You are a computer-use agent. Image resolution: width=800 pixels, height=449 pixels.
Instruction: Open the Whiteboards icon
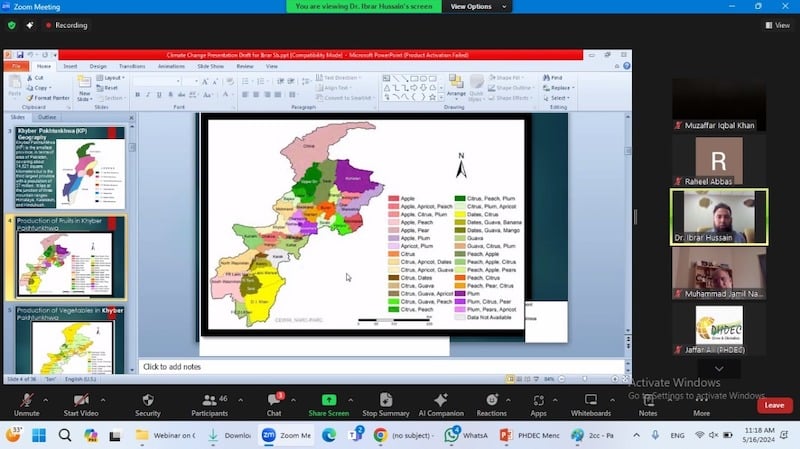[x=590, y=399]
